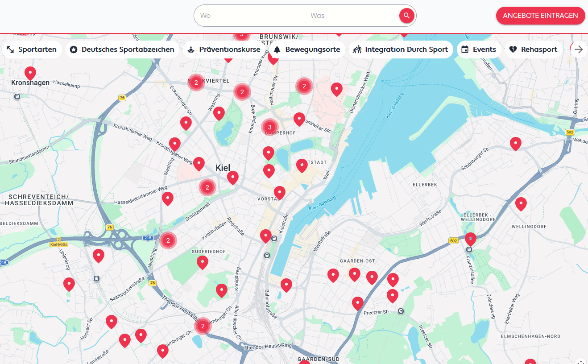Click the map pin at Kronshagen
Viewport: 588px width, 364px height.
[x=30, y=73]
